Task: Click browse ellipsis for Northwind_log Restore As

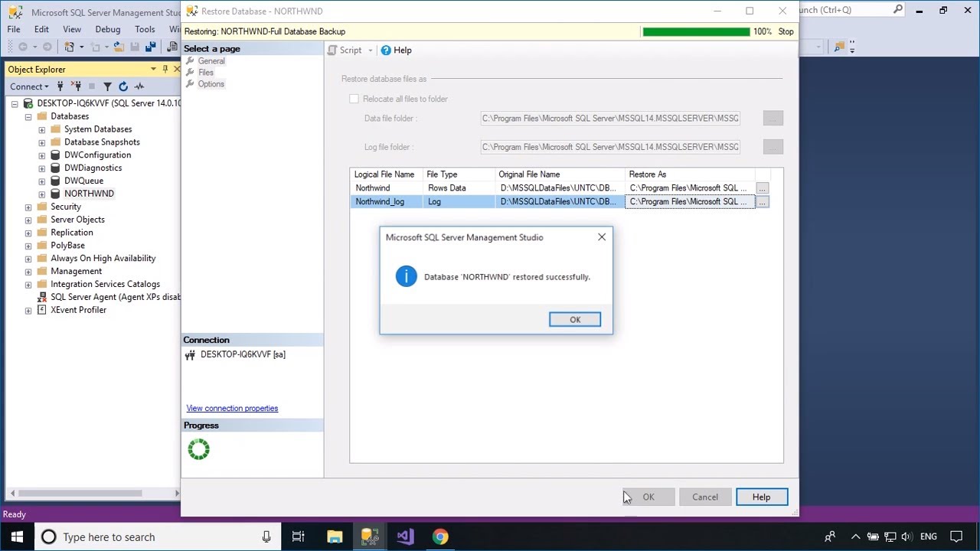Action: click(762, 202)
